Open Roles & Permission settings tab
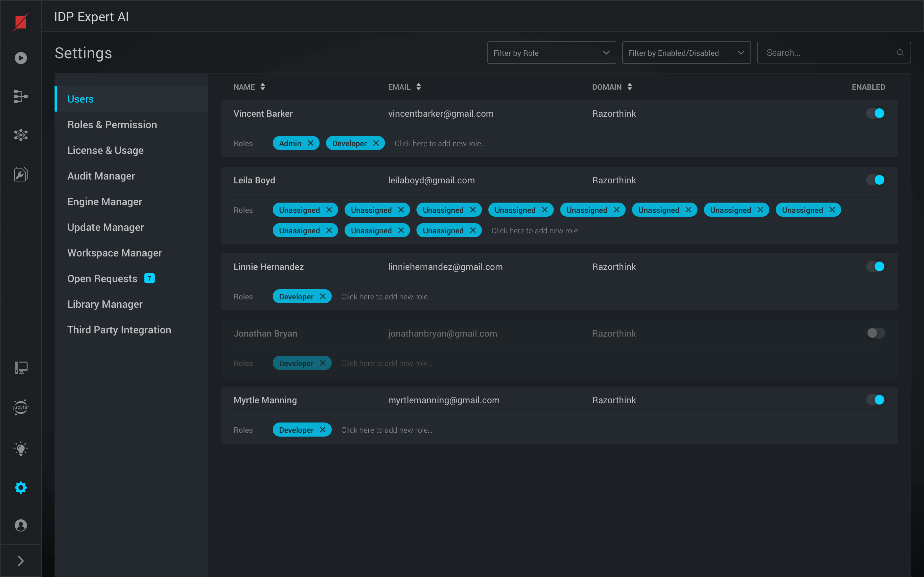Screen dimensions: 924x577 pos(112,125)
